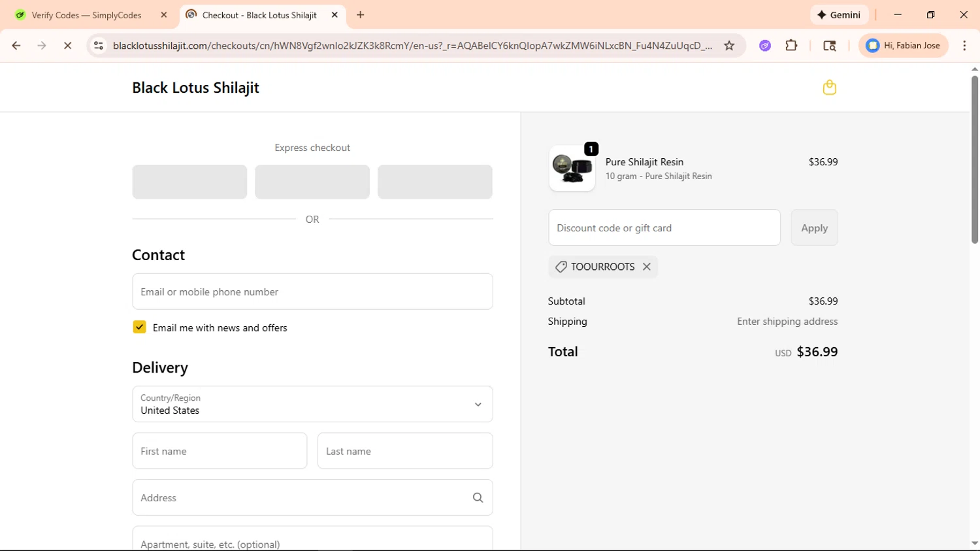This screenshot has height=551, width=980.
Task: Click the discount tag icon beside TOOURROOTS
Action: point(561,267)
